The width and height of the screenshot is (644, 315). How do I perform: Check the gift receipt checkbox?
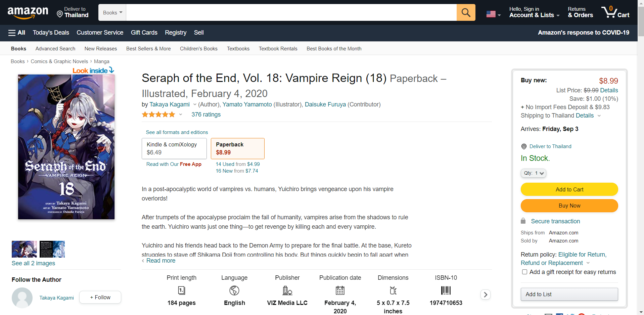pos(524,272)
